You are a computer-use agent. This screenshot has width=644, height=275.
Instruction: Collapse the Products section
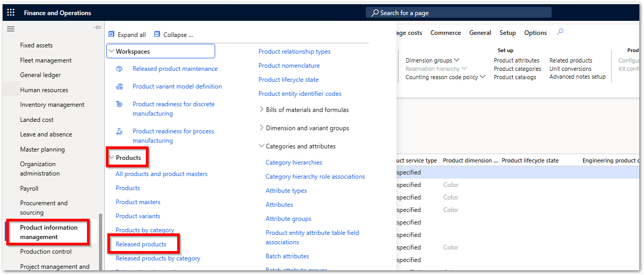[112, 157]
